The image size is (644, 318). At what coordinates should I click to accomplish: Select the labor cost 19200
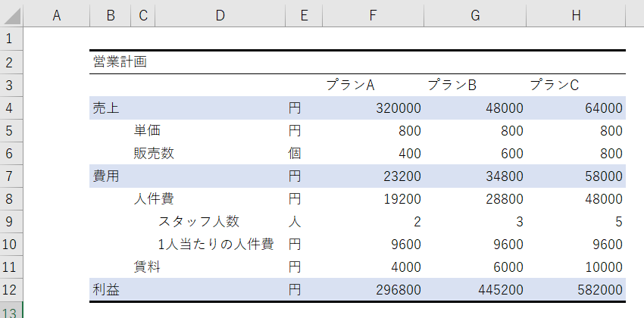[402, 199]
